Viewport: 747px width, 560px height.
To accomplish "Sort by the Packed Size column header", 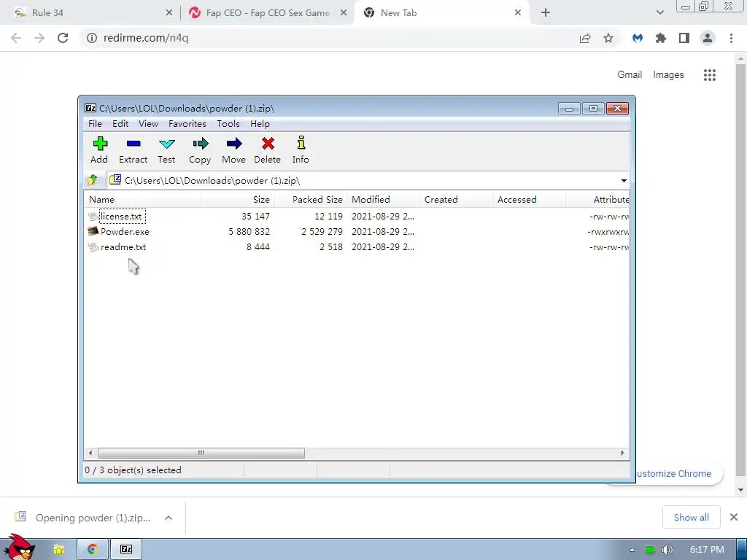I will point(311,200).
